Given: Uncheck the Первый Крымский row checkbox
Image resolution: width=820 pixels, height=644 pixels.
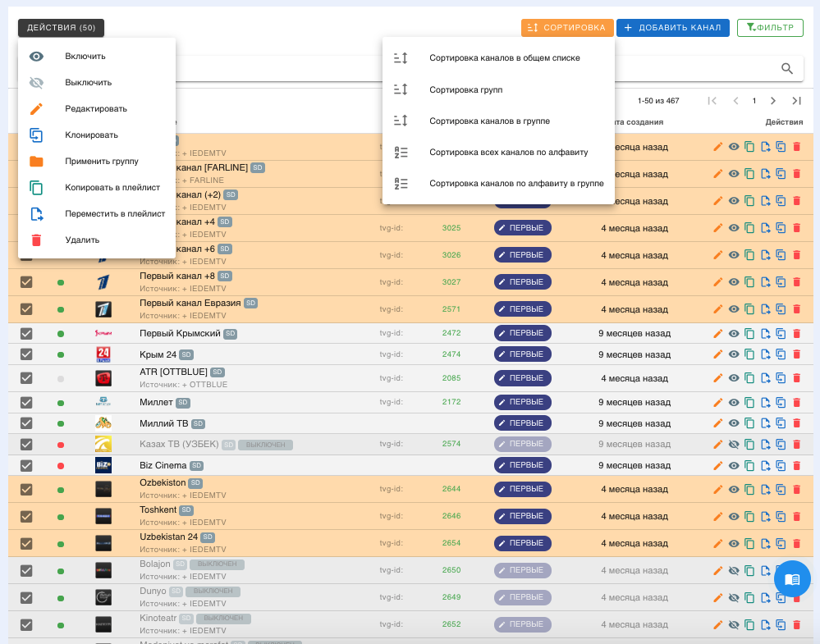Looking at the screenshot, I should tap(26, 333).
